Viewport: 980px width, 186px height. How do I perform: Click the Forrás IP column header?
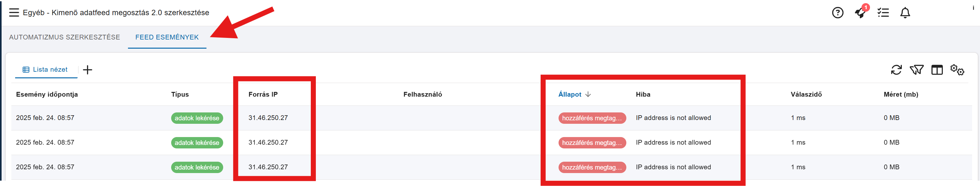(263, 94)
